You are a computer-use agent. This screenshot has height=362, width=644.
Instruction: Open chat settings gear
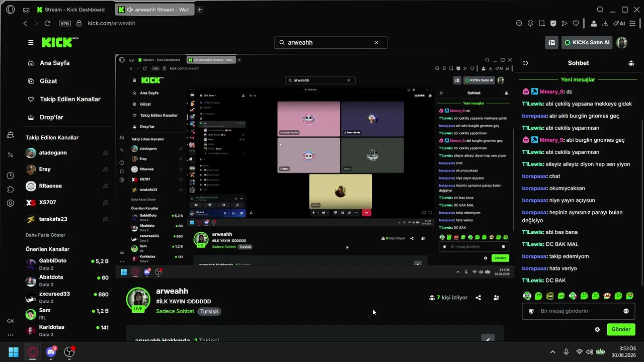pyautogui.click(x=597, y=330)
